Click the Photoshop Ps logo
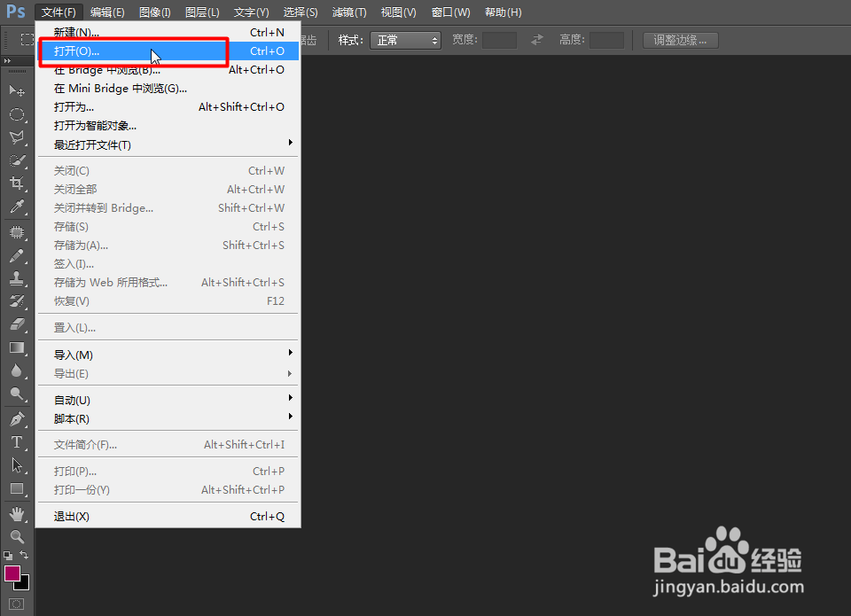The width and height of the screenshot is (851, 616). click(16, 12)
